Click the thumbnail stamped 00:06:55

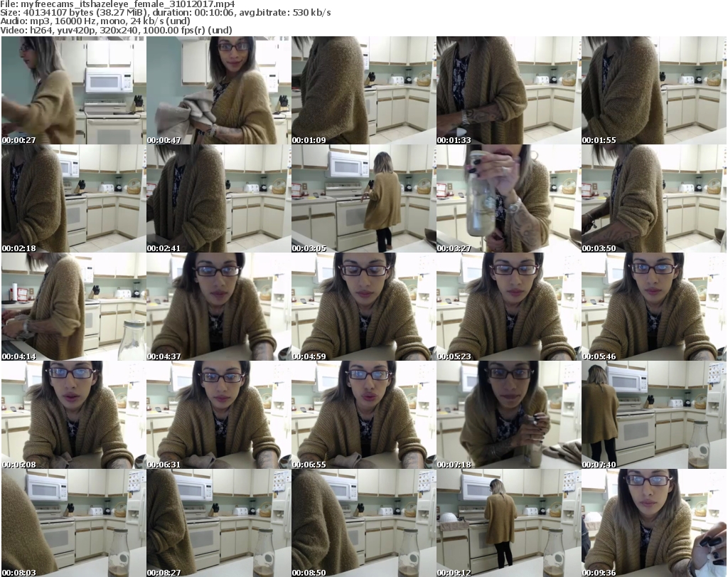click(x=363, y=415)
